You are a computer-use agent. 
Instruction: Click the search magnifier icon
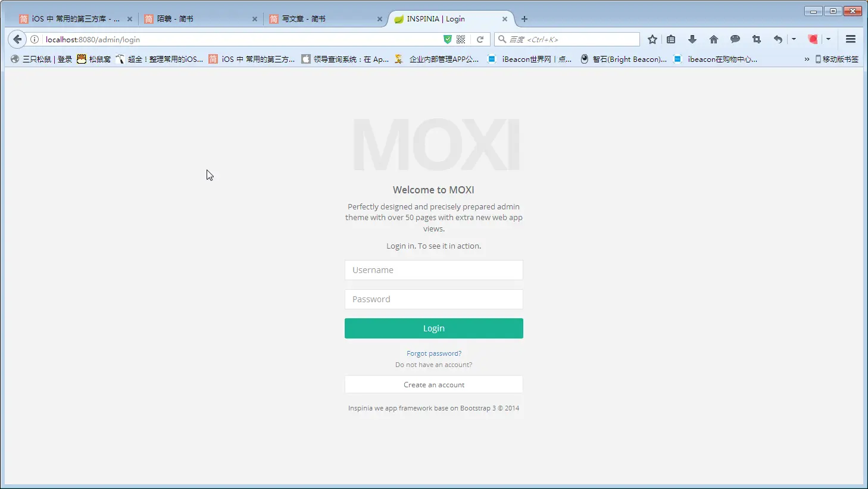pyautogui.click(x=502, y=39)
